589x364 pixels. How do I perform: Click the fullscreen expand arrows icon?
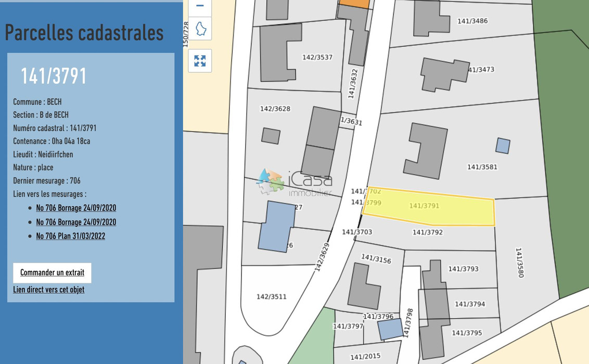click(199, 61)
